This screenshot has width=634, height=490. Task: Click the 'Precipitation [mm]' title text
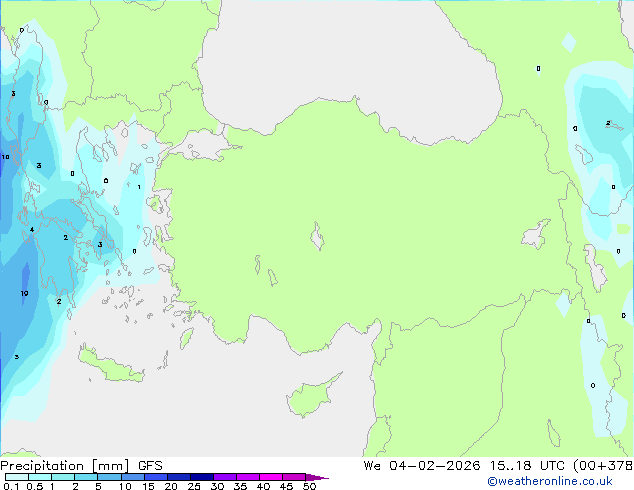(x=65, y=466)
